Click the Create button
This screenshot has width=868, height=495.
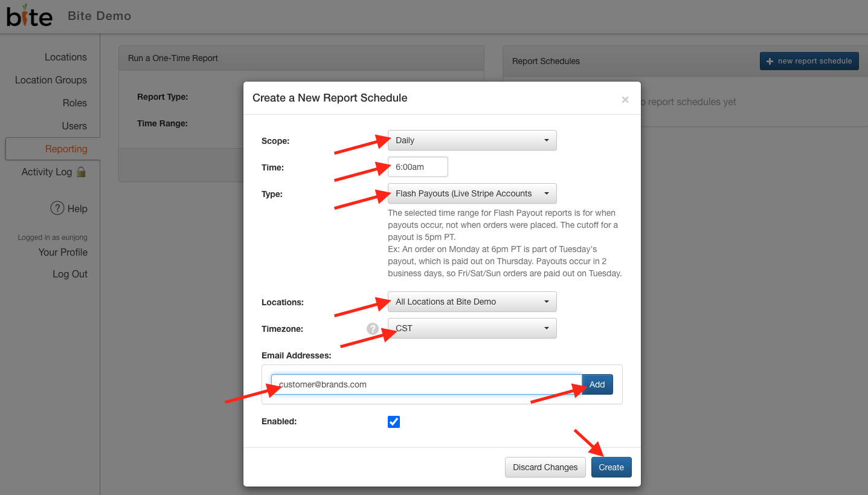[611, 467]
